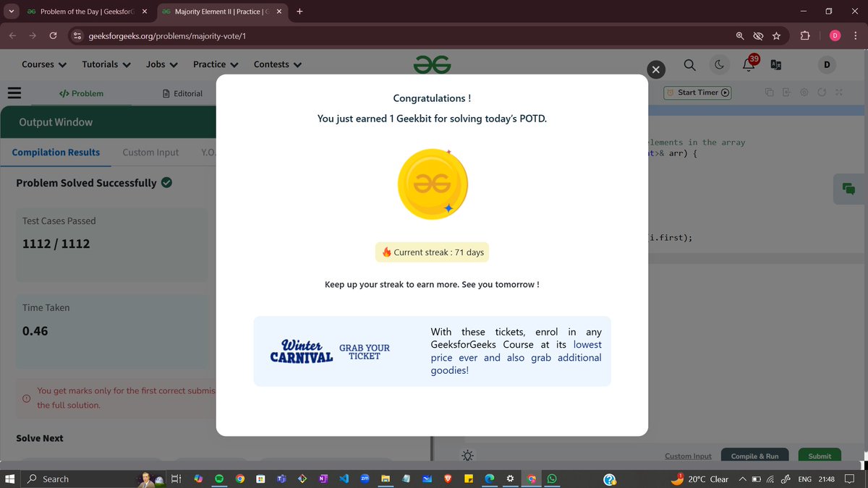Image resolution: width=868 pixels, height=488 pixels.
Task: Bookmark this page with the star icon
Action: pyautogui.click(x=777, y=35)
